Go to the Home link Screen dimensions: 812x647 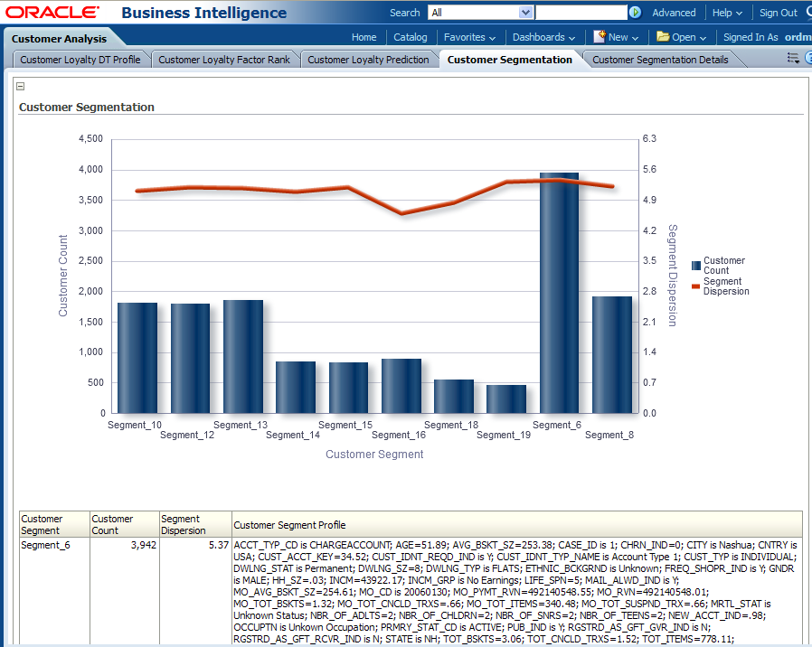(x=364, y=37)
